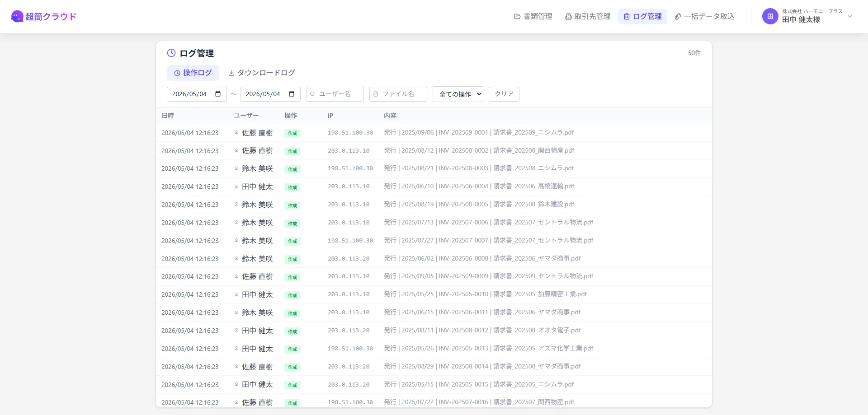Screen dimensions: 868x415
Task: Click user icon in INV-202508-0002 row
Action: 236,151
